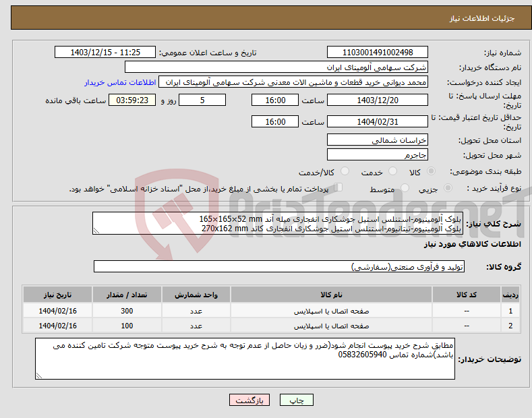
Task: Click the resize handle of buyer notes box
Action: (x=39, y=376)
